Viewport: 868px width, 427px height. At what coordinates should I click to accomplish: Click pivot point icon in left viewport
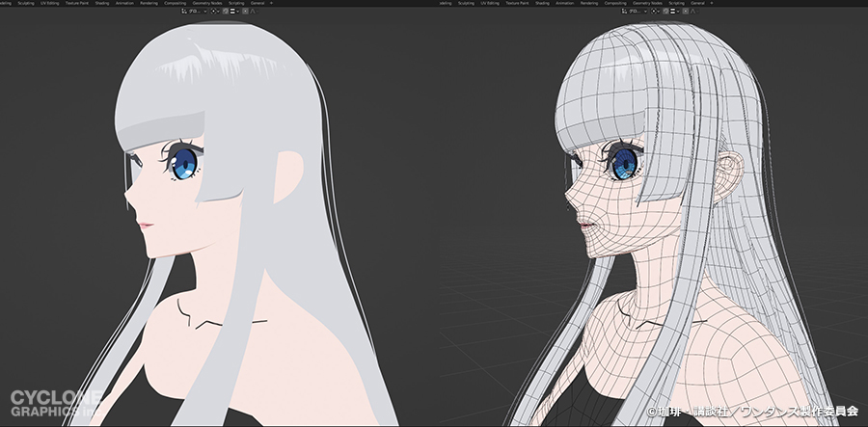click(213, 12)
